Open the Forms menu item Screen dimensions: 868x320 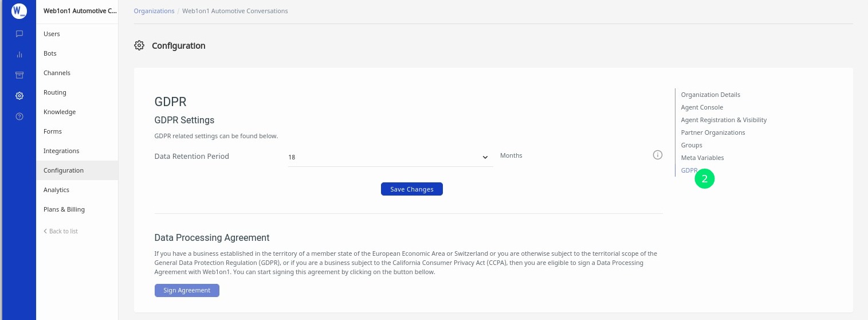coord(77,131)
